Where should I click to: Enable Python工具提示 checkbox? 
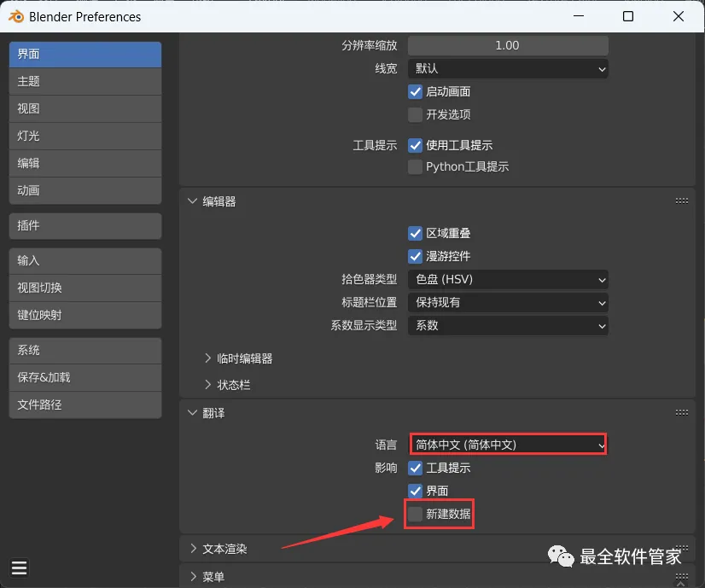click(415, 166)
